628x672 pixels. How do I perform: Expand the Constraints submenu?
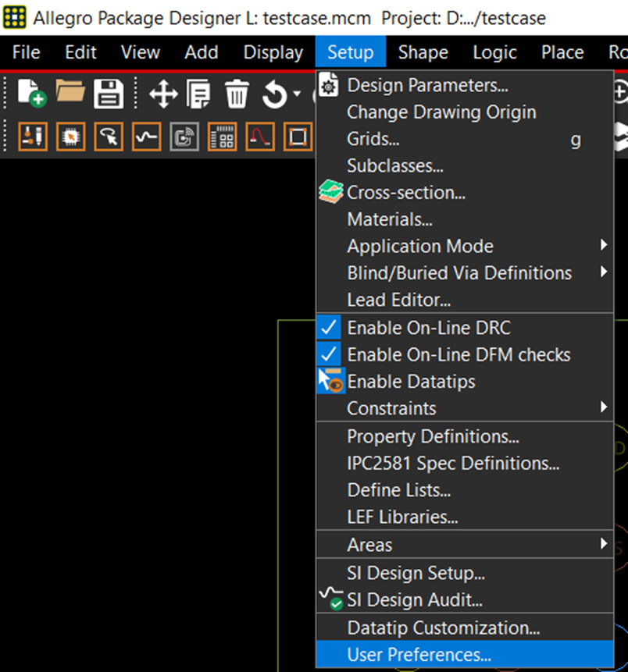pyautogui.click(x=391, y=408)
